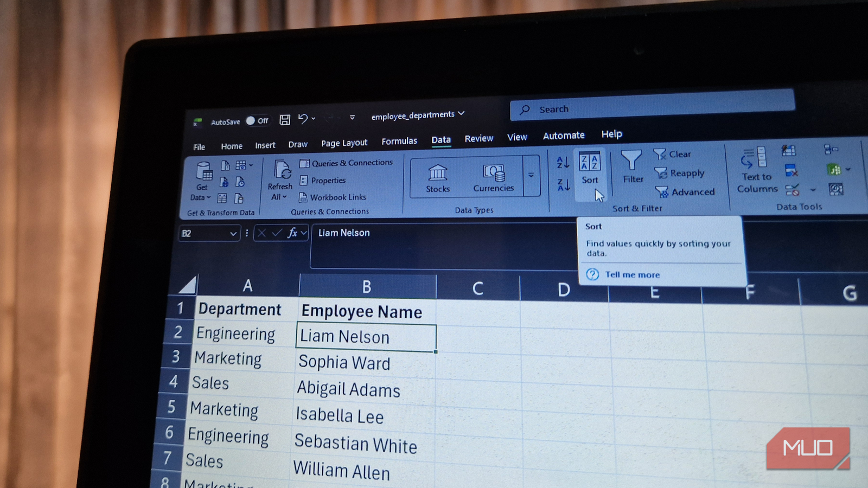Image resolution: width=868 pixels, height=488 pixels.
Task: Click From Text/CSV icon in Get & Transform
Action: click(x=225, y=165)
